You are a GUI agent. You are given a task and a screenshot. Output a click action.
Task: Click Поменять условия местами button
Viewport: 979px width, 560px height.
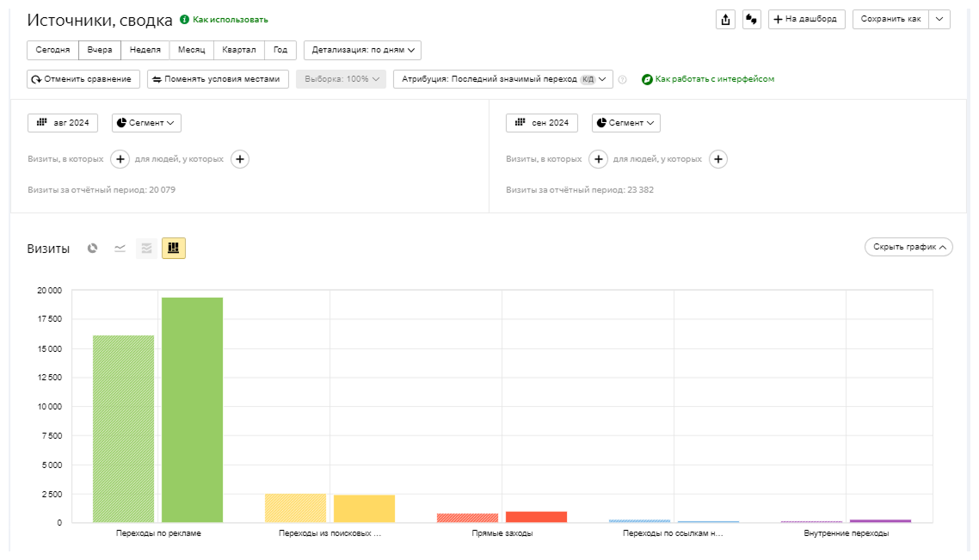click(218, 79)
